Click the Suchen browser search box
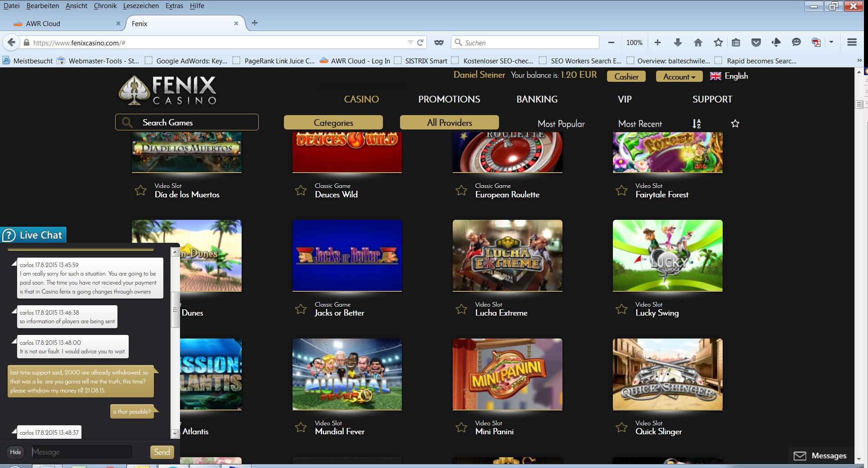The image size is (868, 468). point(525,43)
